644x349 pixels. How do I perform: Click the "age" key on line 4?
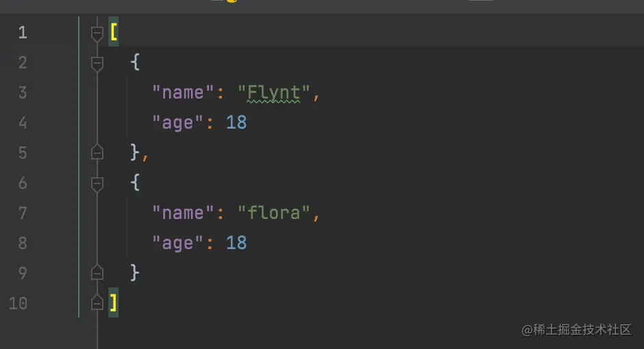point(177,122)
